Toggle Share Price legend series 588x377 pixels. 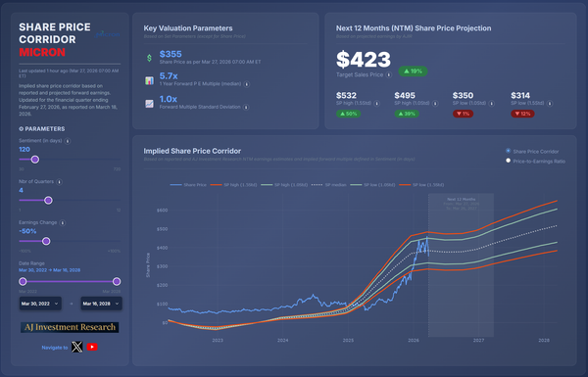(188, 185)
